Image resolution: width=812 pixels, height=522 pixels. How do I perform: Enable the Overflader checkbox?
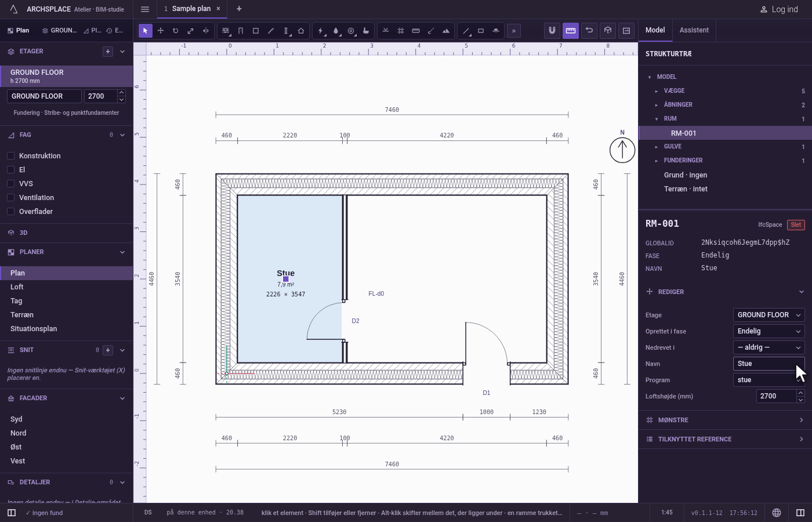point(10,212)
